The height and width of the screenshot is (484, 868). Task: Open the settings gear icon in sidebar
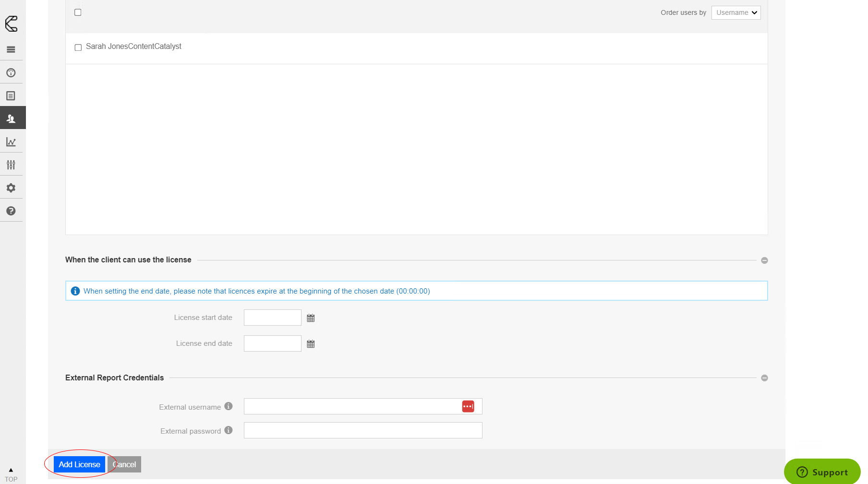tap(11, 188)
